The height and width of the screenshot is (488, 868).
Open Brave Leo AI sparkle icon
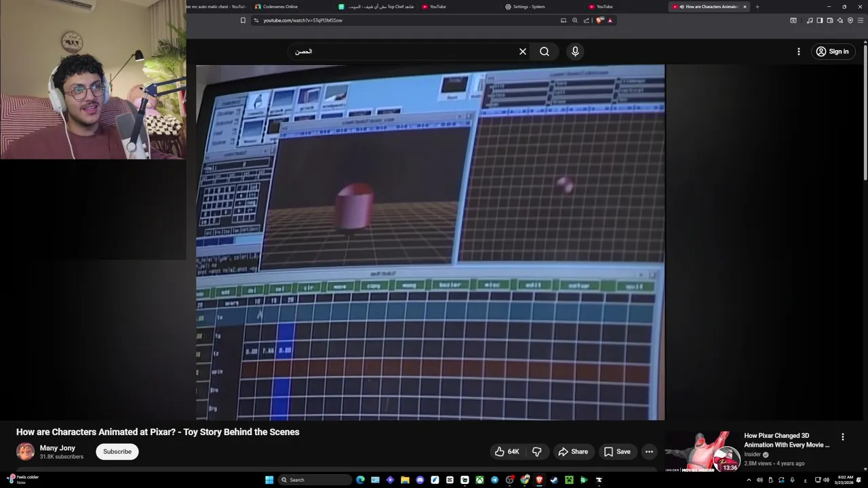click(840, 20)
